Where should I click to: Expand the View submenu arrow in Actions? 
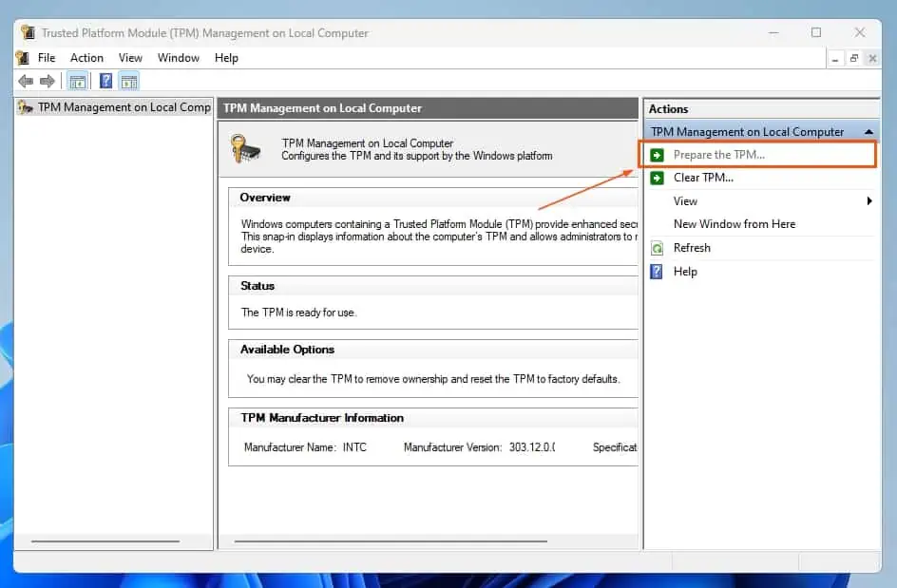pos(868,201)
